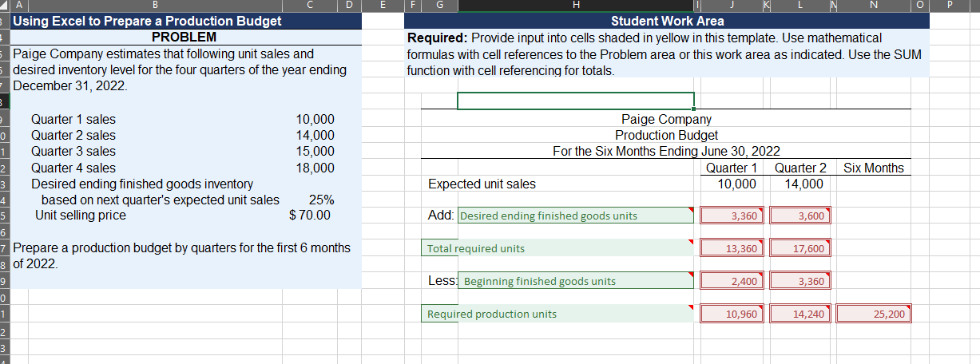This screenshot has height=364, width=980.
Task: Click the 'Quarter 1' column heading in budget
Action: [x=732, y=168]
